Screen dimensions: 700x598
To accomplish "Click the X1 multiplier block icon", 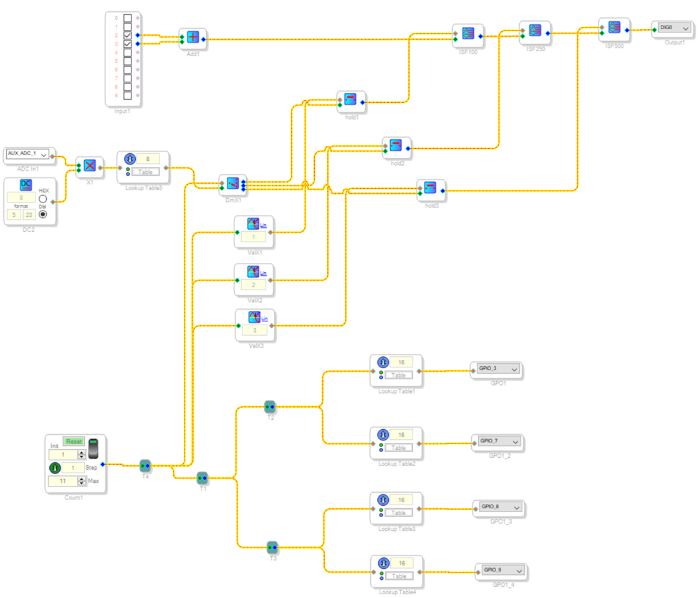I will pos(90,166).
